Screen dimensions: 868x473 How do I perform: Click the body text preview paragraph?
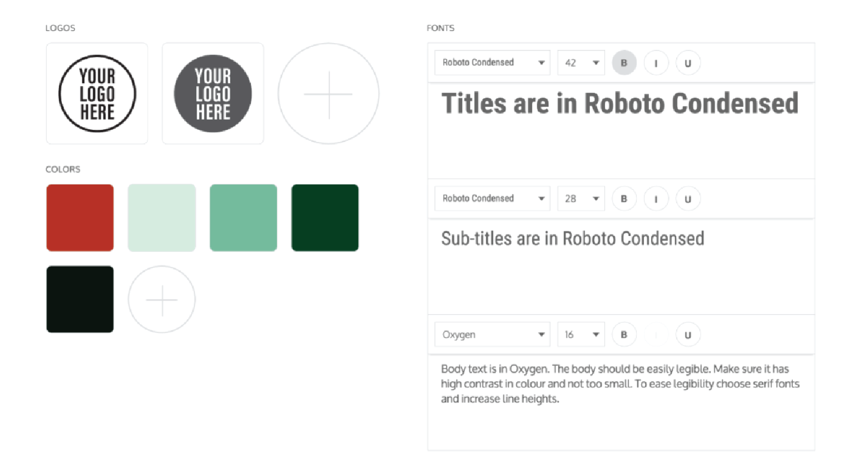point(620,384)
